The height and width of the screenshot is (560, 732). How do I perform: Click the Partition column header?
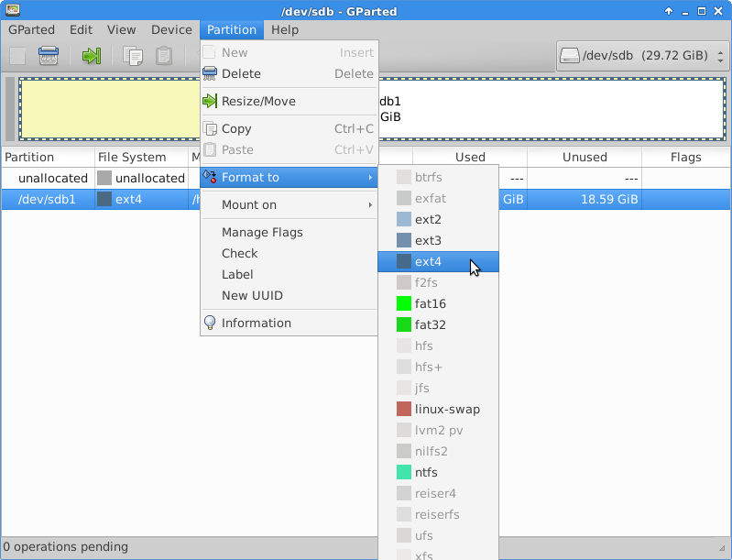48,158
